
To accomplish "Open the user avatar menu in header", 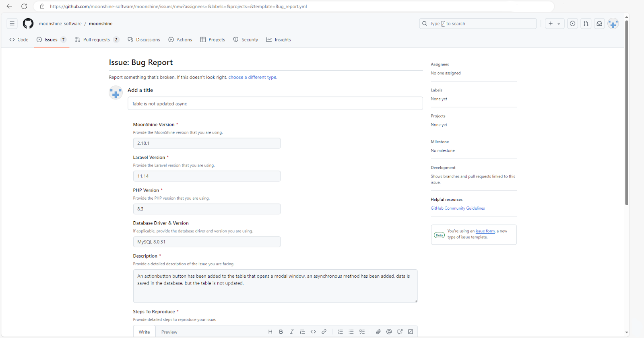I will tap(613, 24).
